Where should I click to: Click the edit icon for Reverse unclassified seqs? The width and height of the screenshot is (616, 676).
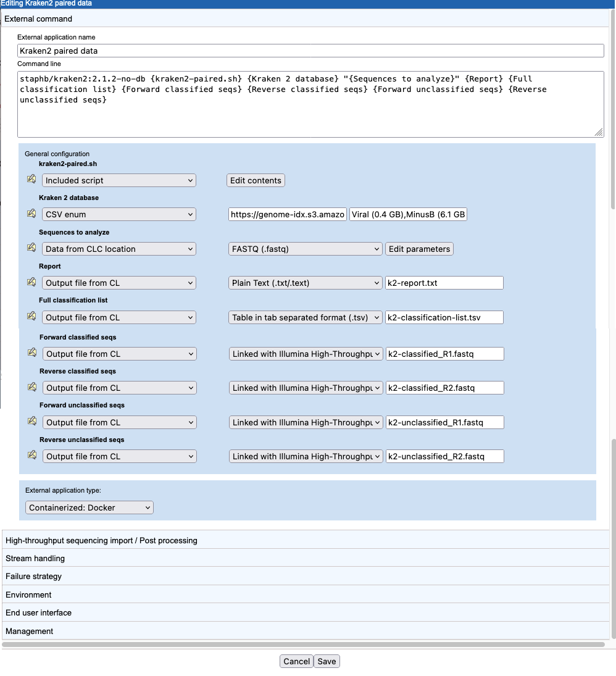[x=32, y=455]
